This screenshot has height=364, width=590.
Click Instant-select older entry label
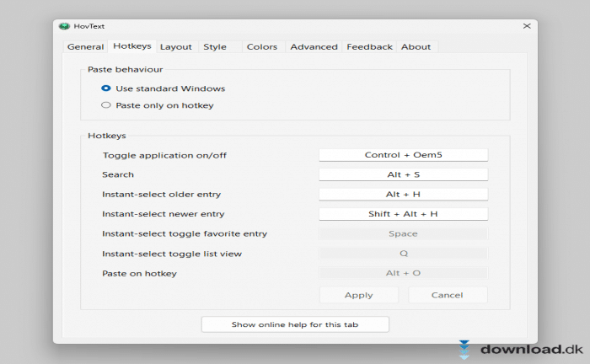(162, 195)
